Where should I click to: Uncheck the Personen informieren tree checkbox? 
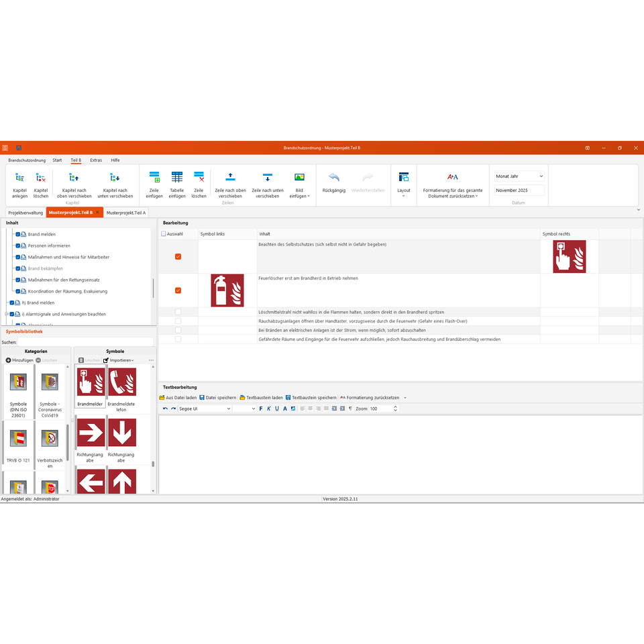18,246
